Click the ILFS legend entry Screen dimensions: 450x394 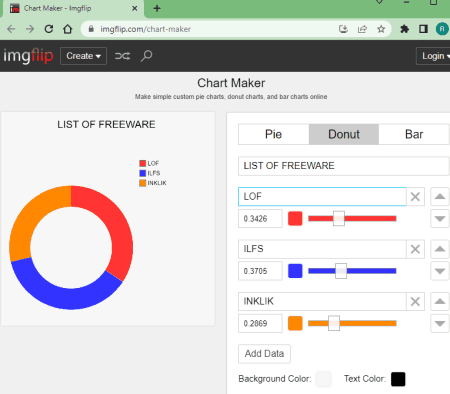(150, 173)
